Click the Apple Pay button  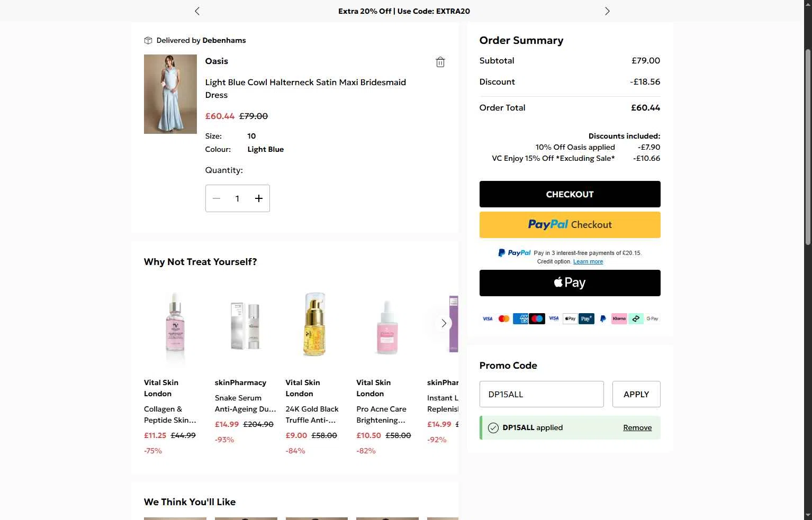click(570, 283)
